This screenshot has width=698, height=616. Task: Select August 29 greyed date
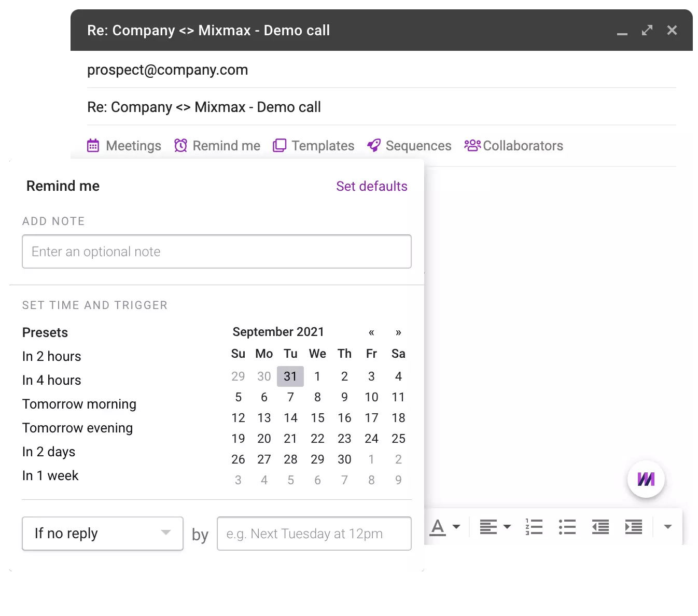tap(238, 376)
